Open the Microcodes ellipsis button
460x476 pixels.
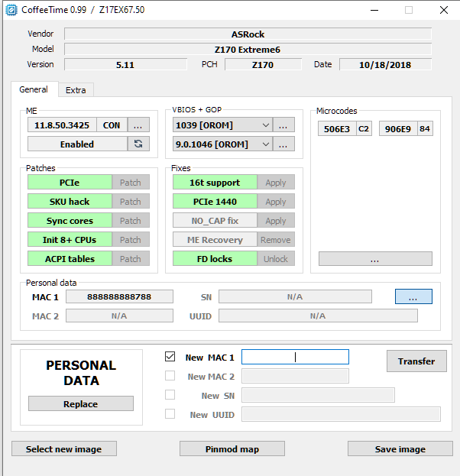(375, 259)
